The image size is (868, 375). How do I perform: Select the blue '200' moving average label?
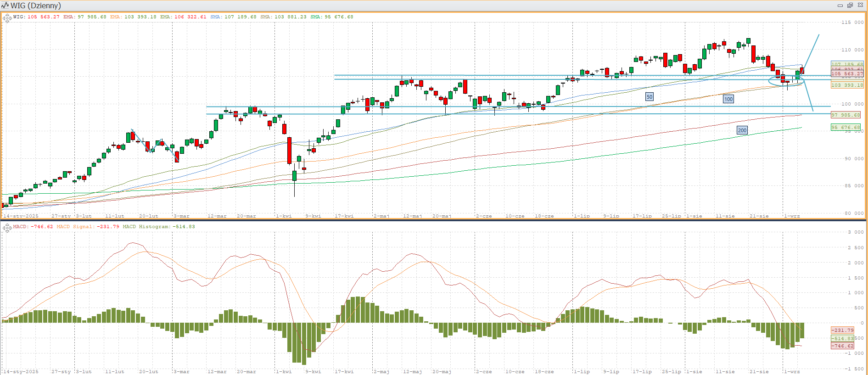(x=742, y=130)
